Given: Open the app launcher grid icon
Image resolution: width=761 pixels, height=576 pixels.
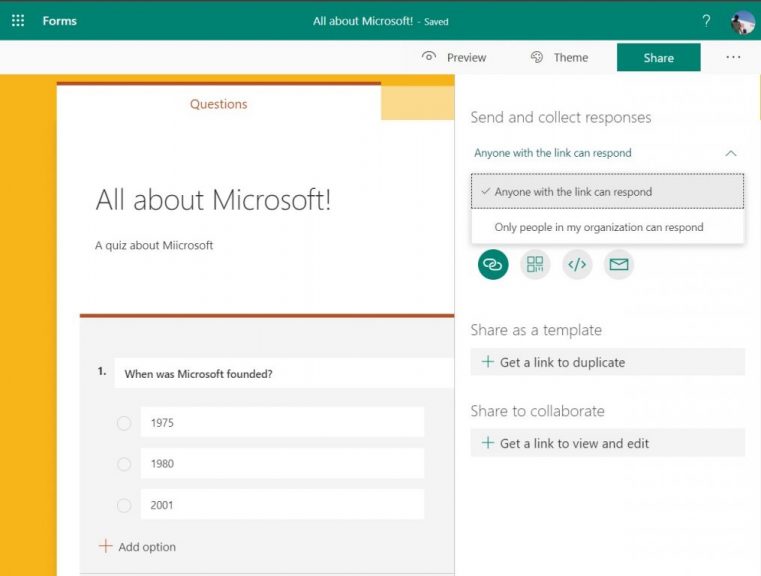Looking at the screenshot, I should click(x=18, y=20).
